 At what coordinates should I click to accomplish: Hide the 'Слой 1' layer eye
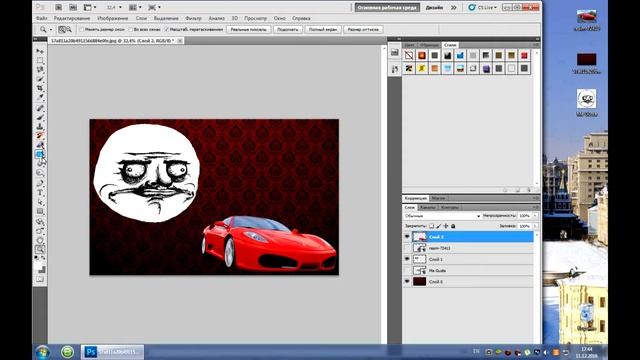click(x=407, y=259)
